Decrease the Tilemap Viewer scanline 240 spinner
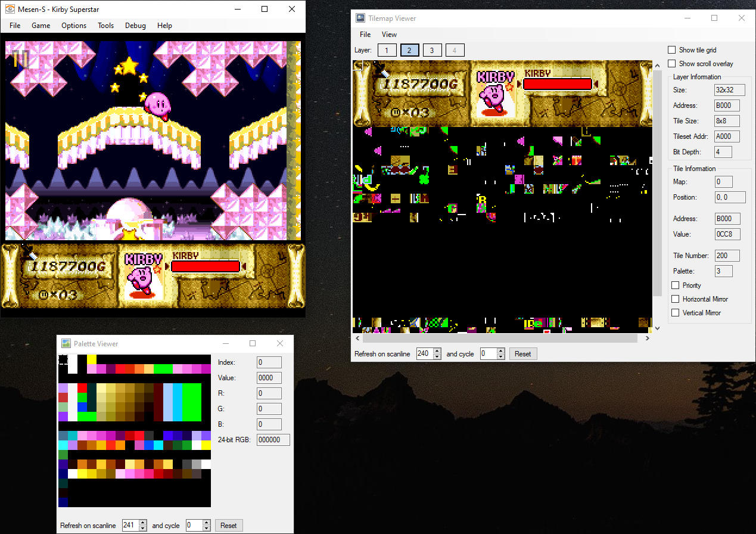This screenshot has width=756, height=534. (437, 356)
